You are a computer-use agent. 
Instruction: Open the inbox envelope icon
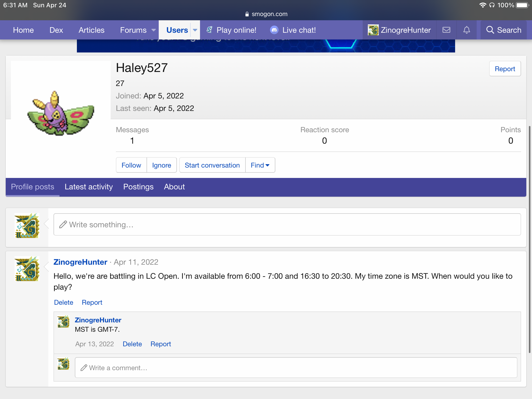[446, 30]
